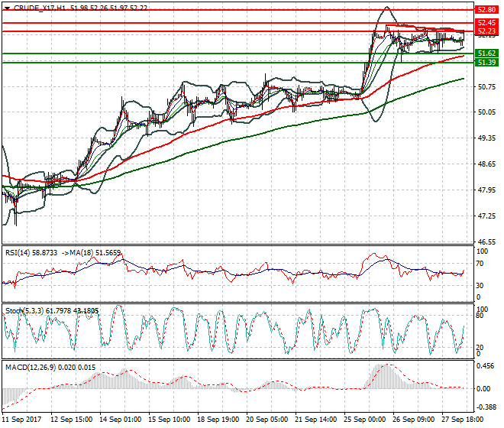
Task: Click the MACD -0.388 scale value
Action: pos(486,407)
